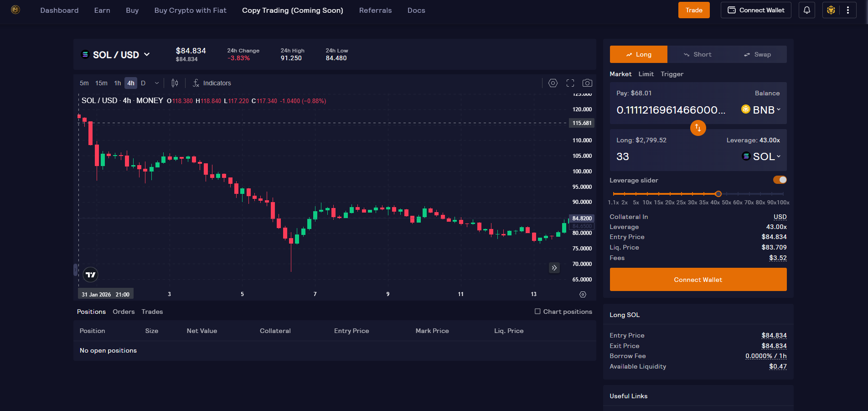This screenshot has height=411, width=868.
Task: Click the large orange Connect Wallet button
Action: tap(697, 280)
